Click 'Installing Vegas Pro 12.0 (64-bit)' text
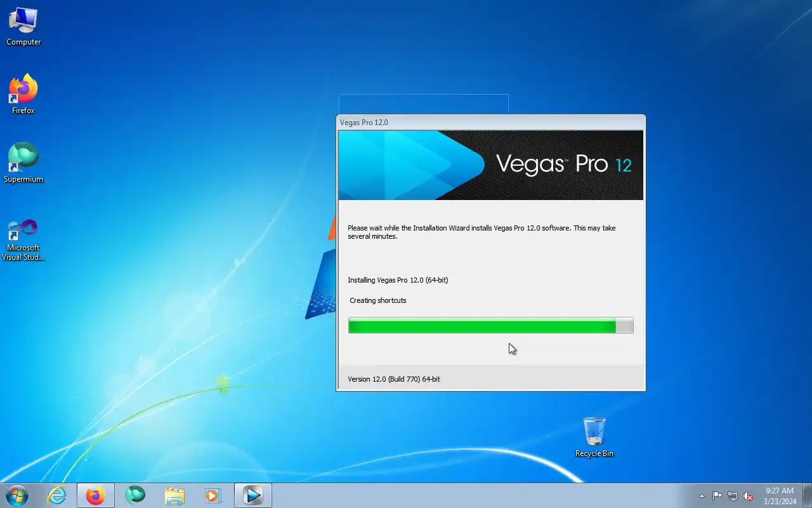Screen dimensions: 812x508 pos(398,280)
